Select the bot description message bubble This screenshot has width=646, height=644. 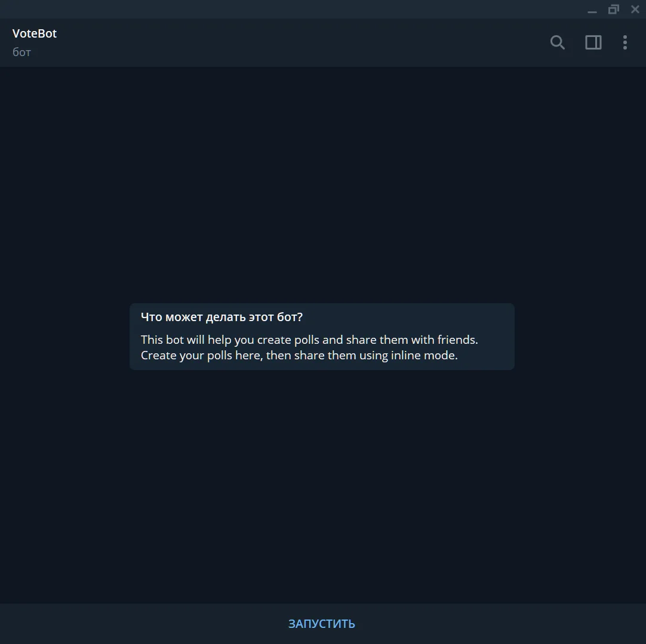(x=322, y=337)
